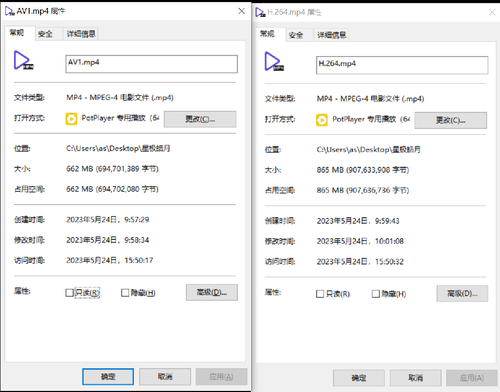The height and width of the screenshot is (392, 500).
Task: Click the PotPlayer icon in H.264.mp4 properties
Action: [x=322, y=120]
